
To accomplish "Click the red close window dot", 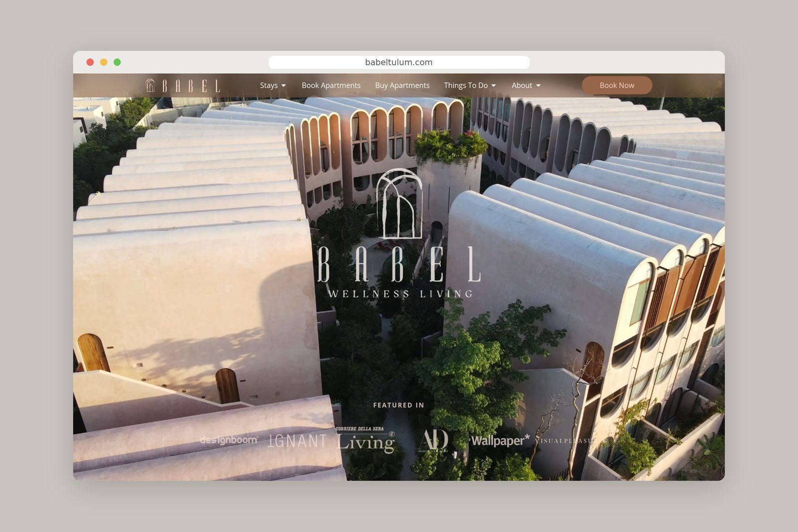I will (x=90, y=62).
